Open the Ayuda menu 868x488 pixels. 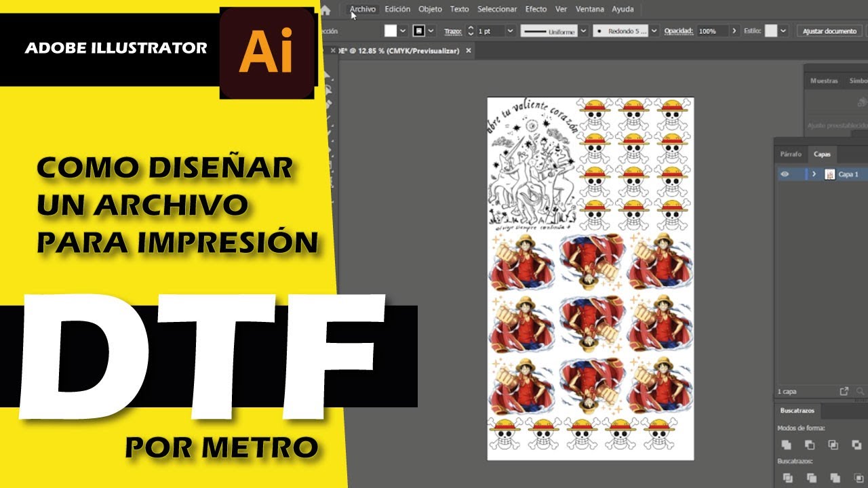pyautogui.click(x=623, y=9)
